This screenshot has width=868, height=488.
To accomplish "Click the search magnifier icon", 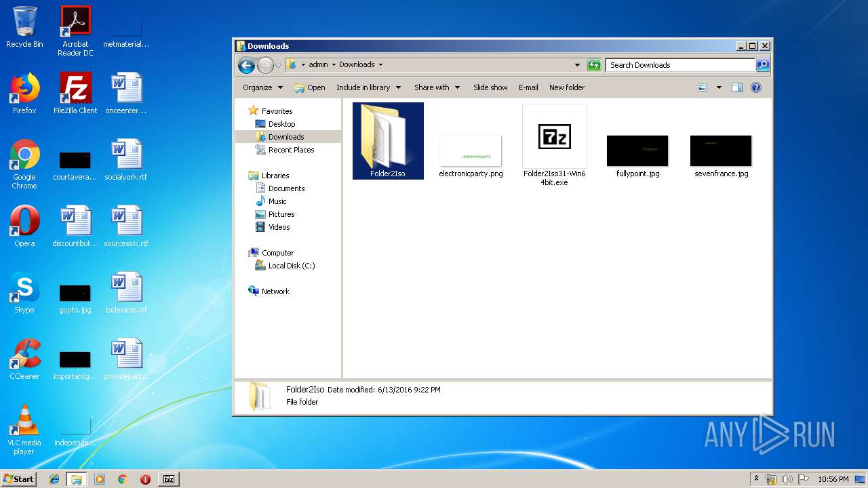I will [763, 65].
